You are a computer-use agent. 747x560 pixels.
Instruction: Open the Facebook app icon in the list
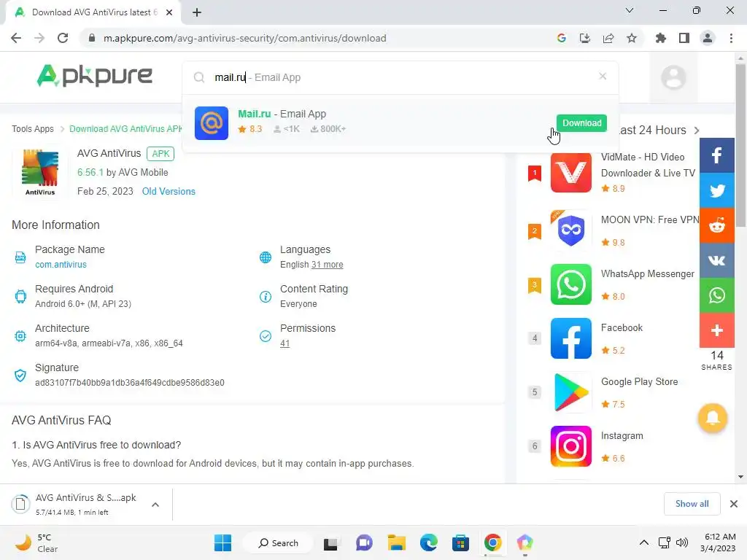[570, 338]
